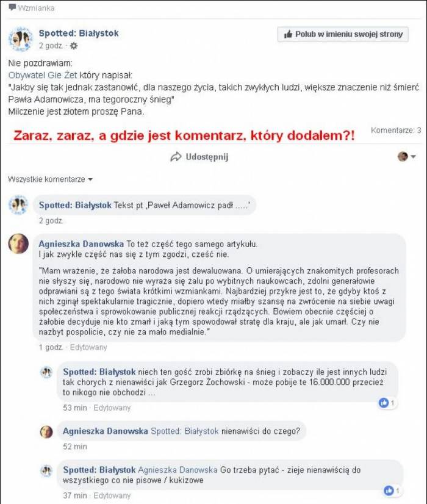Click Agnieszka Danowska mention in last reply

click(x=178, y=470)
